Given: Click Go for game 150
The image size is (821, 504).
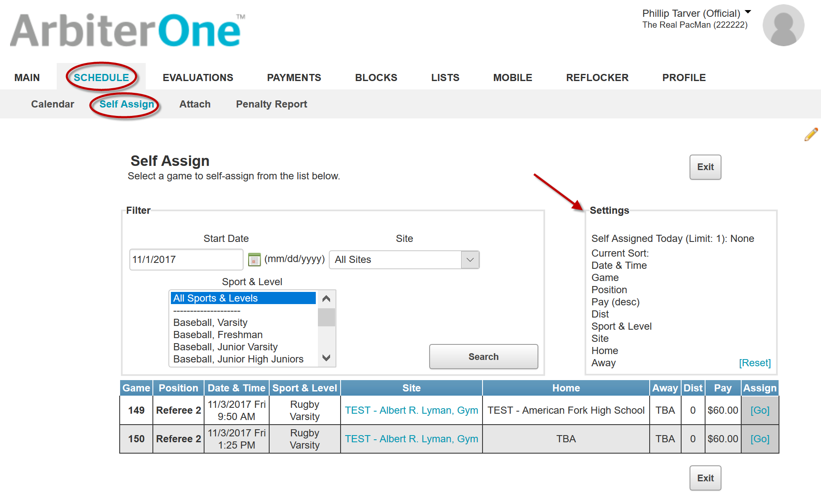Looking at the screenshot, I should coord(760,439).
